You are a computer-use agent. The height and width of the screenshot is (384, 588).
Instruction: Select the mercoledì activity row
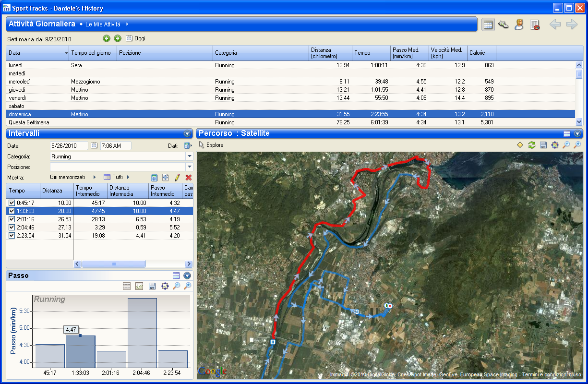pos(291,82)
